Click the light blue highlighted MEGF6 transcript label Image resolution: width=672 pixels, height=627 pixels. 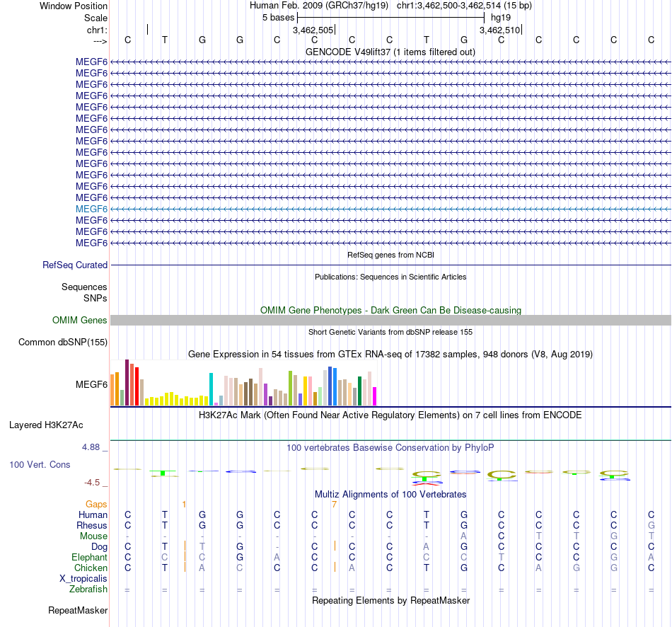(91, 209)
